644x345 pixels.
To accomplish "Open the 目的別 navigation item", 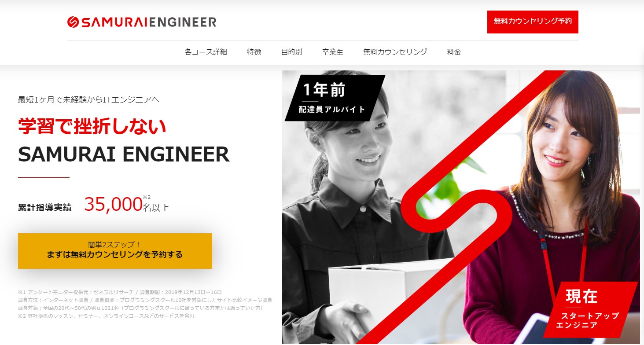I will pyautogui.click(x=292, y=52).
